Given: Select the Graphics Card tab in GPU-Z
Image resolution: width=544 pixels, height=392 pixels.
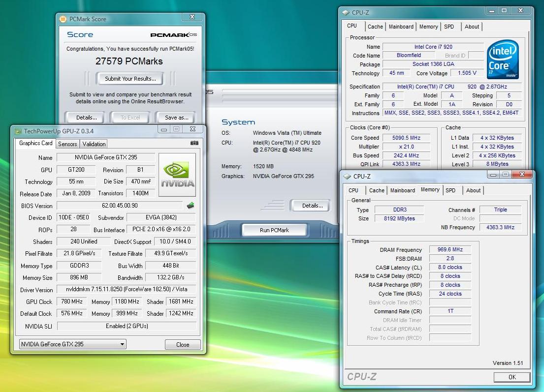Looking at the screenshot, I should click(36, 143).
